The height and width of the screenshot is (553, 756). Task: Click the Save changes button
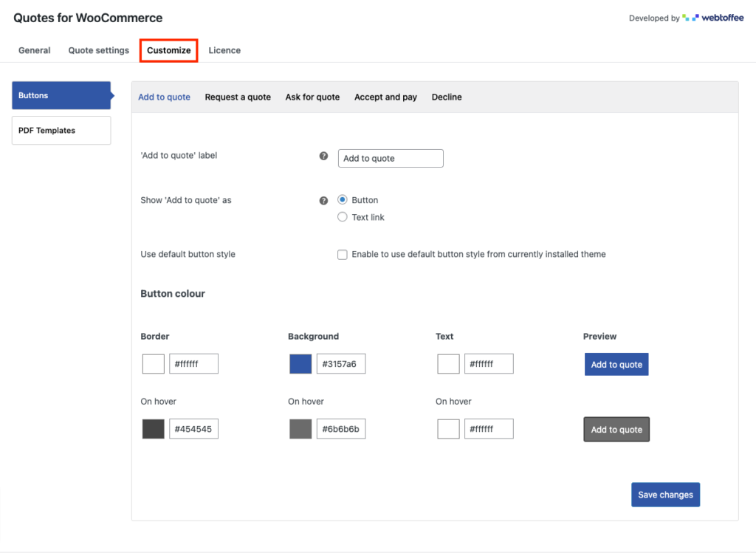[665, 495]
